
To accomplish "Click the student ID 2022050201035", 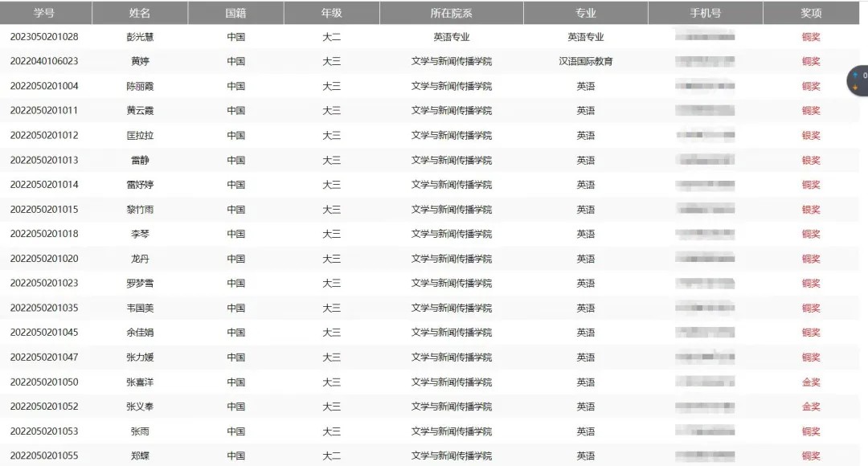I will click(x=44, y=309).
